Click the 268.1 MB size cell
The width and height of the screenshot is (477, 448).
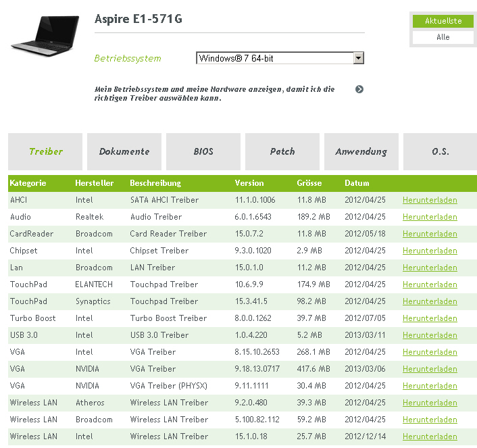pos(313,352)
